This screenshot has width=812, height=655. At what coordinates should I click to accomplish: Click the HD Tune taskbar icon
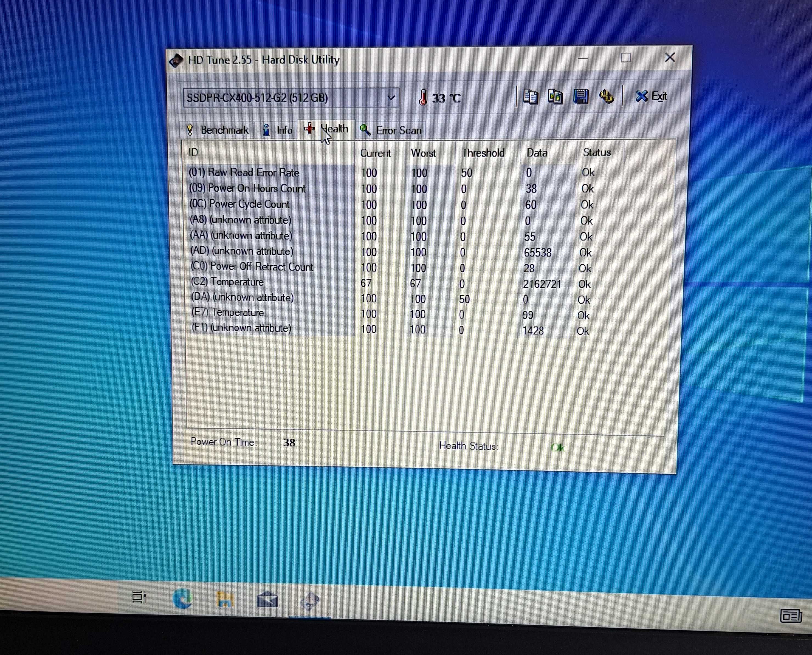(x=310, y=601)
